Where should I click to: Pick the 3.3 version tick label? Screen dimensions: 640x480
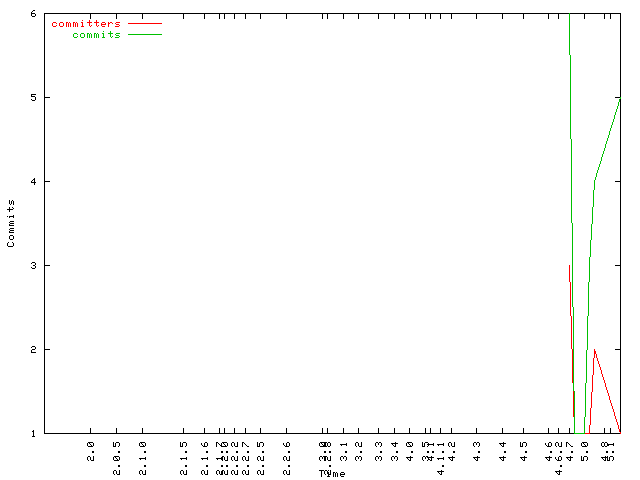(379, 446)
